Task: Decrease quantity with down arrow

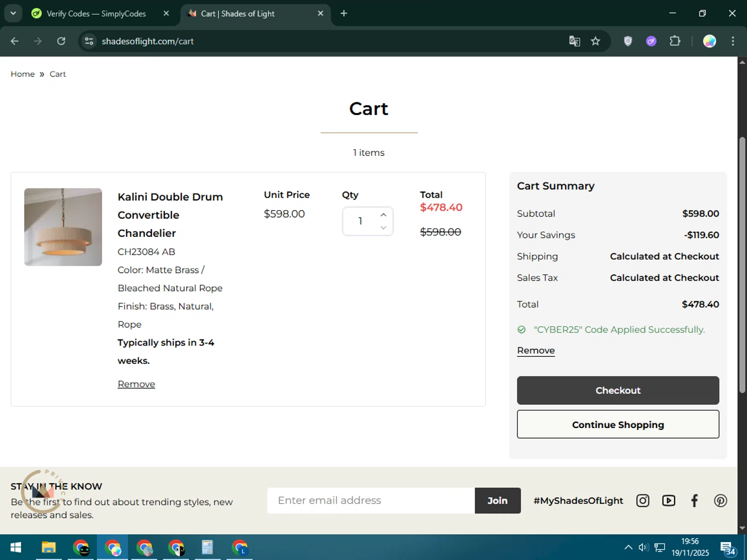Action: (x=383, y=227)
